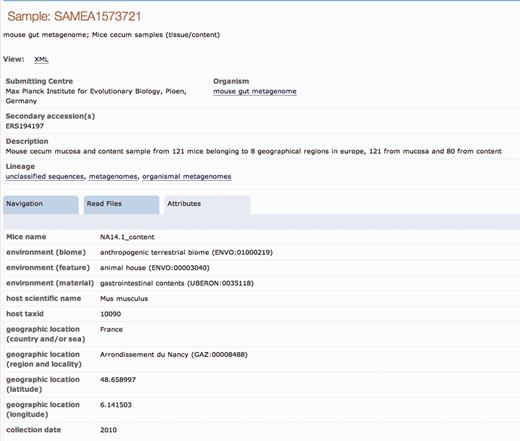Click the subtitle mentioning Mice cecum samples

[111, 35]
